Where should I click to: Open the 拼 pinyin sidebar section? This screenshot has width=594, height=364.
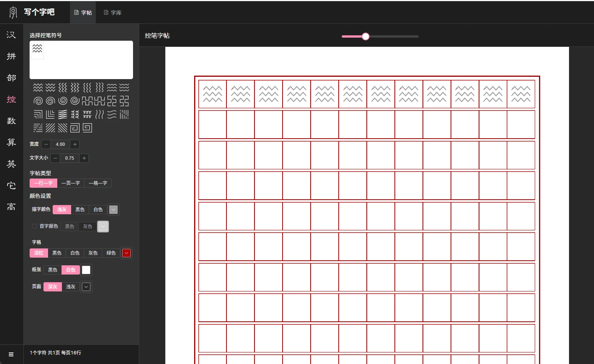[12, 56]
